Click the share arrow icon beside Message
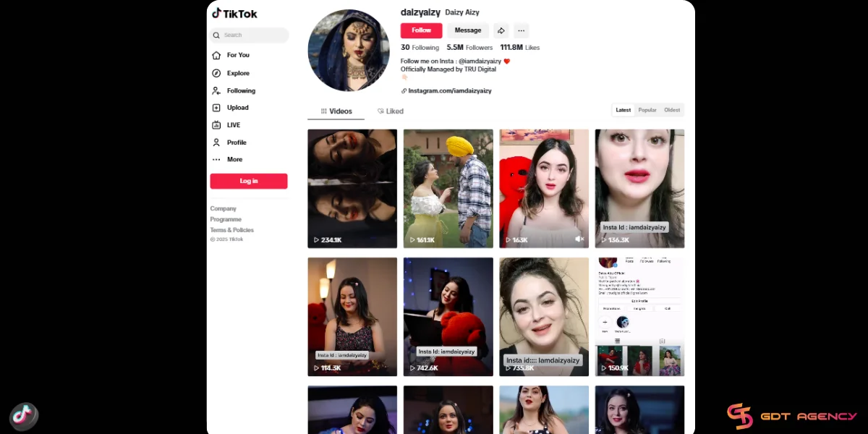 pyautogui.click(x=501, y=30)
